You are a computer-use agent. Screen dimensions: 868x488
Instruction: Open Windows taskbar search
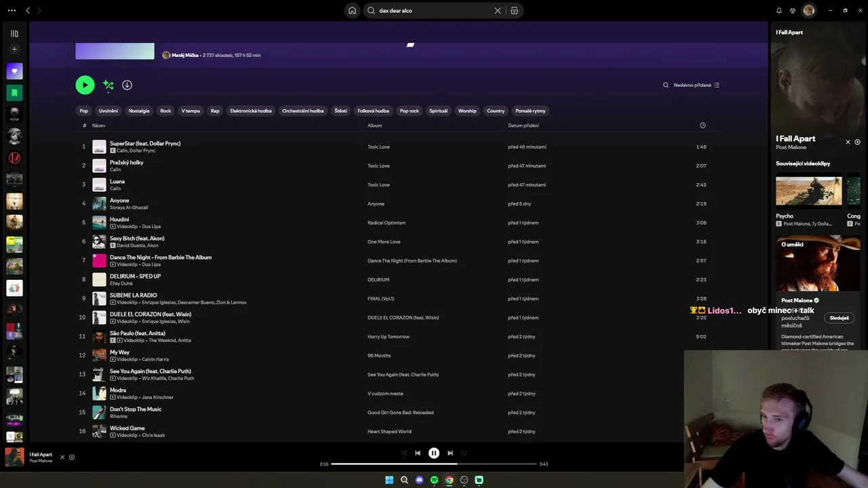tap(404, 480)
